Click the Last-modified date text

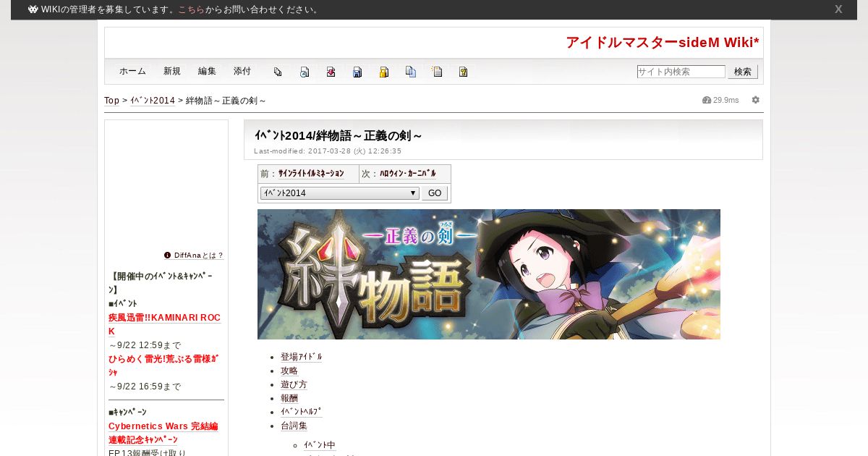(x=328, y=151)
